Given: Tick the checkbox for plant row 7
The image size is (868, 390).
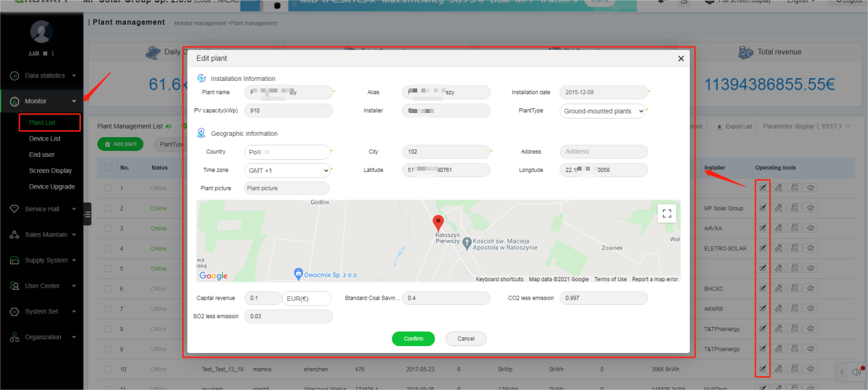Looking at the screenshot, I should [108, 308].
